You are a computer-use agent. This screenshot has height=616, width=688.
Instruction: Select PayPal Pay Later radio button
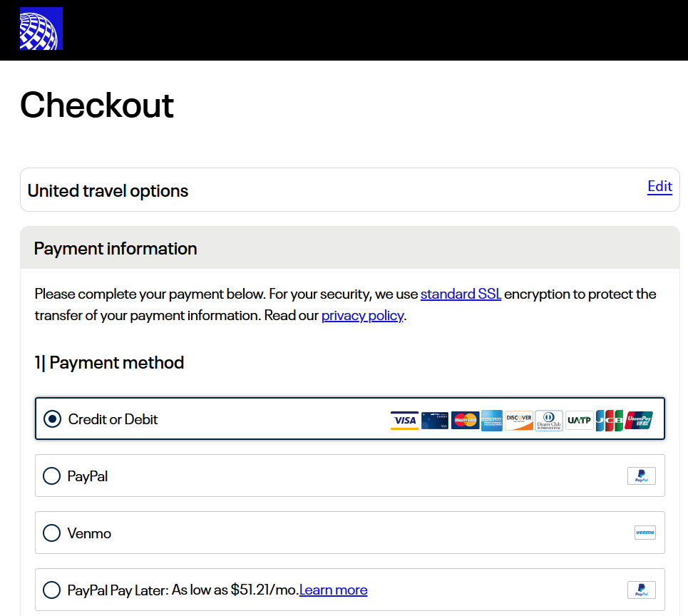pyautogui.click(x=52, y=590)
